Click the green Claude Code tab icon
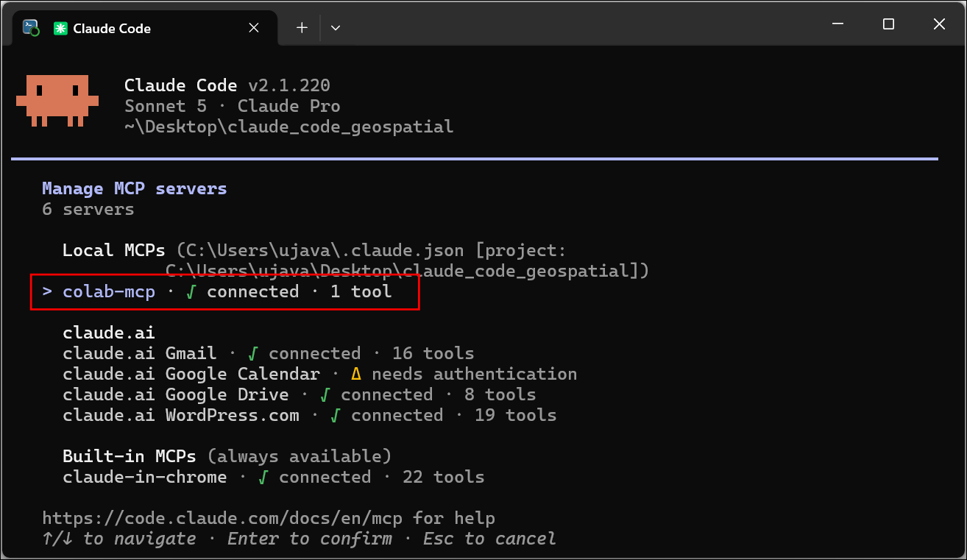 (60, 28)
